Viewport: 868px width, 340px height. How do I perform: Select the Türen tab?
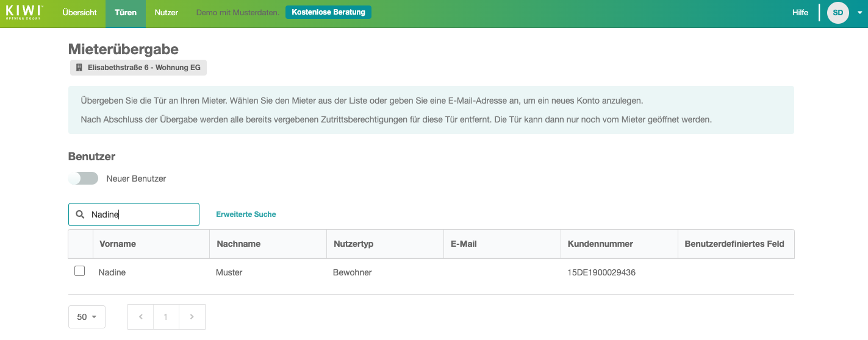(x=126, y=13)
